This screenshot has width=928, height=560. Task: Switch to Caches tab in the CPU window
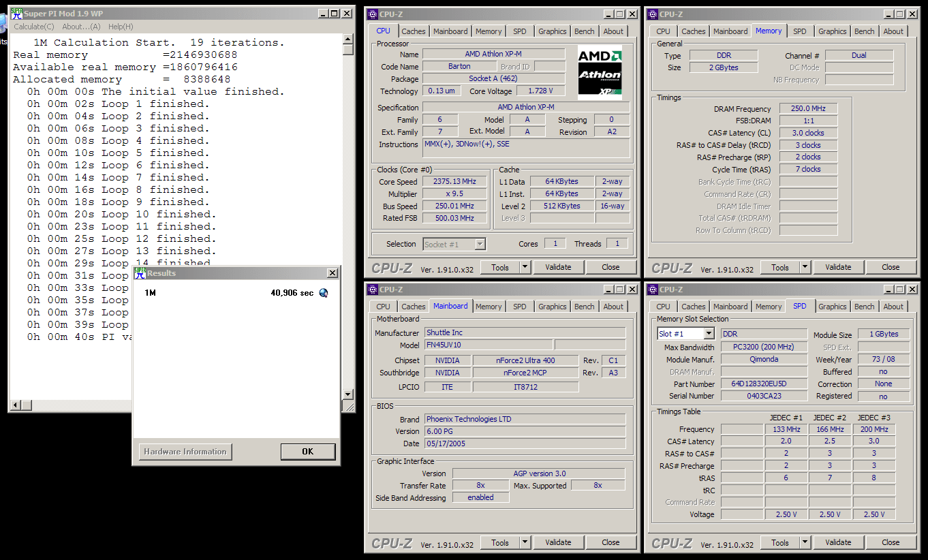coord(414,31)
